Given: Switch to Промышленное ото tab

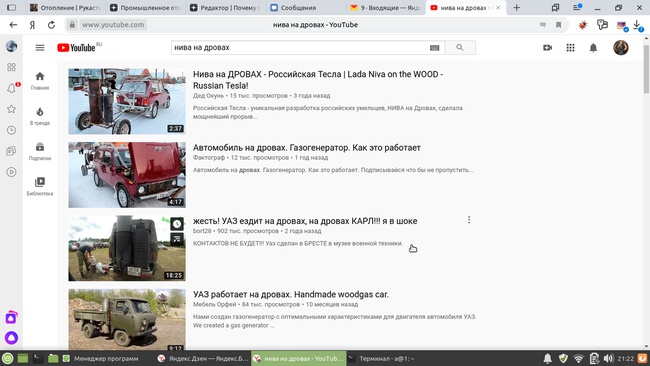Looking at the screenshot, I should [144, 7].
